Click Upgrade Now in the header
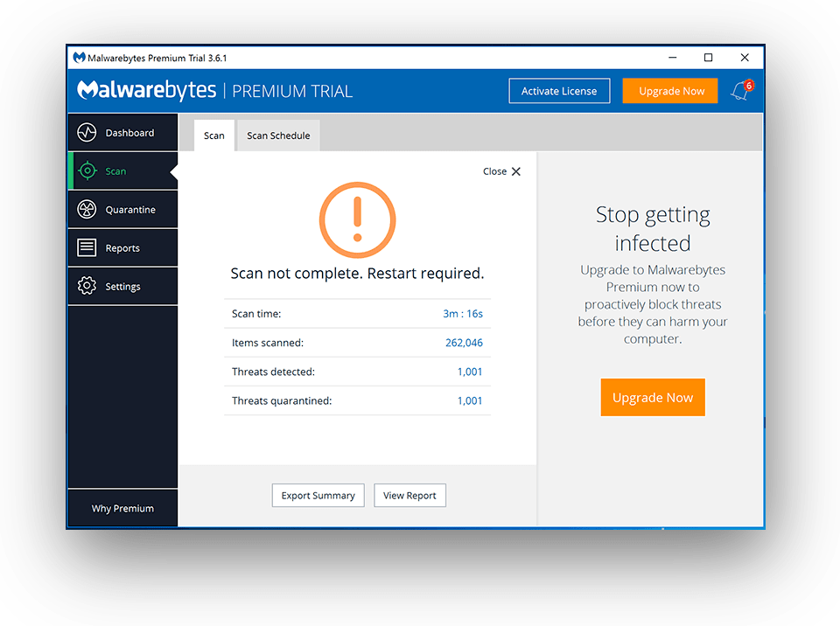 [x=671, y=91]
